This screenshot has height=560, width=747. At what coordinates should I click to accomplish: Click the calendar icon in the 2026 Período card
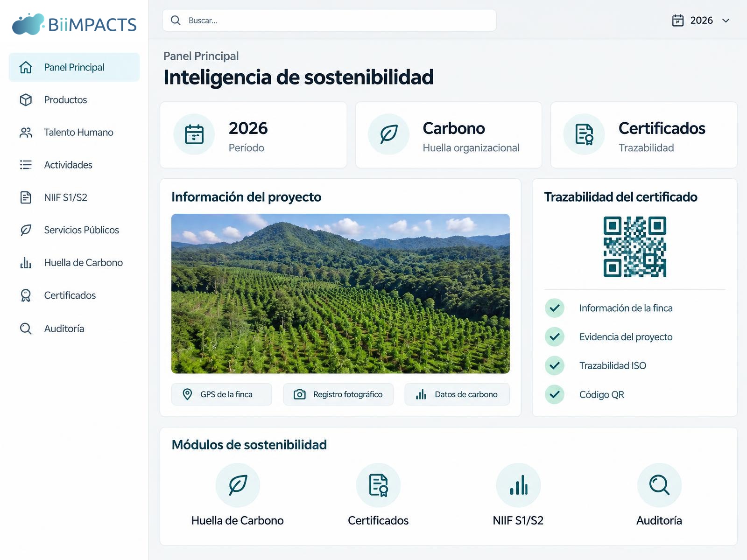pyautogui.click(x=194, y=134)
